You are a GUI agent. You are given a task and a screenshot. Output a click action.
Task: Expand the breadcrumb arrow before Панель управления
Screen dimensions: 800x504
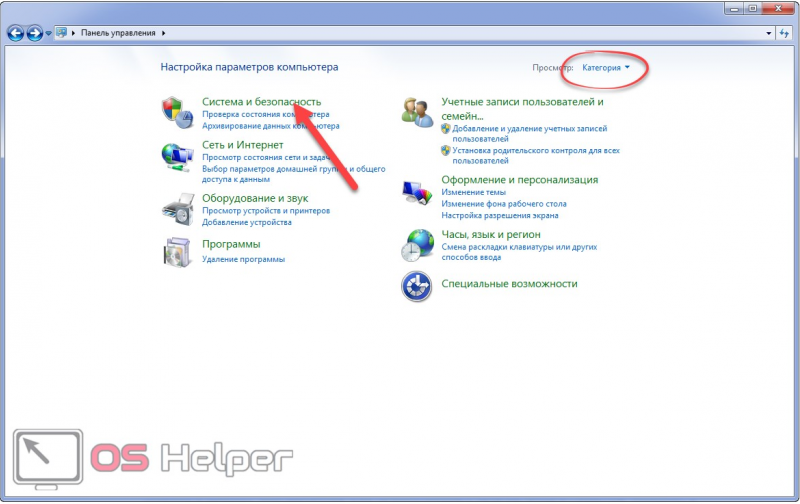click(x=73, y=33)
